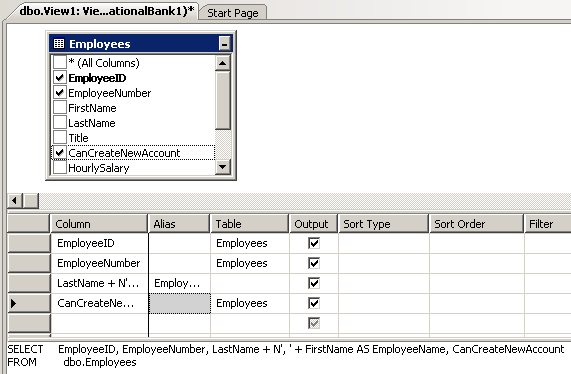
Task: Click Filter cell of EmployeeID row
Action: (548, 243)
